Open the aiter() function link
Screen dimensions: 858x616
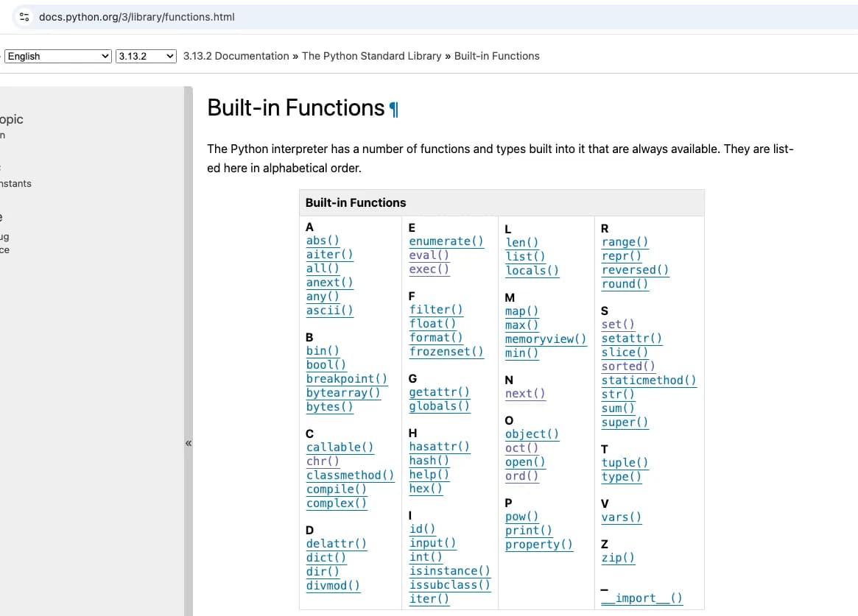[x=329, y=254]
